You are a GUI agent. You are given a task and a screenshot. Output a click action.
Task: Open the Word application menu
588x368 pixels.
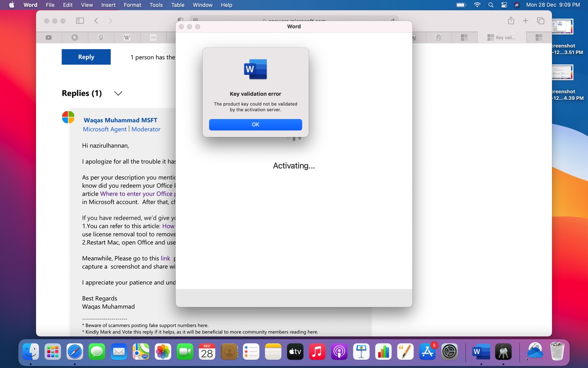[x=31, y=5]
